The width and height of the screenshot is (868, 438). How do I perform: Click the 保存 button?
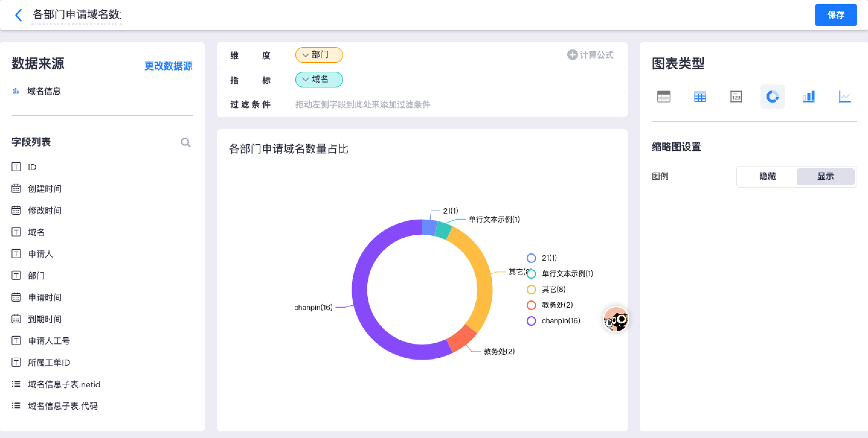pyautogui.click(x=835, y=15)
